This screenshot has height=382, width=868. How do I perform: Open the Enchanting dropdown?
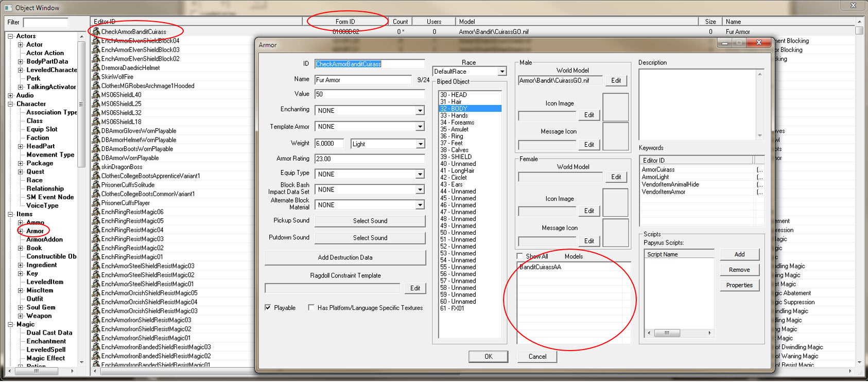[x=420, y=111]
